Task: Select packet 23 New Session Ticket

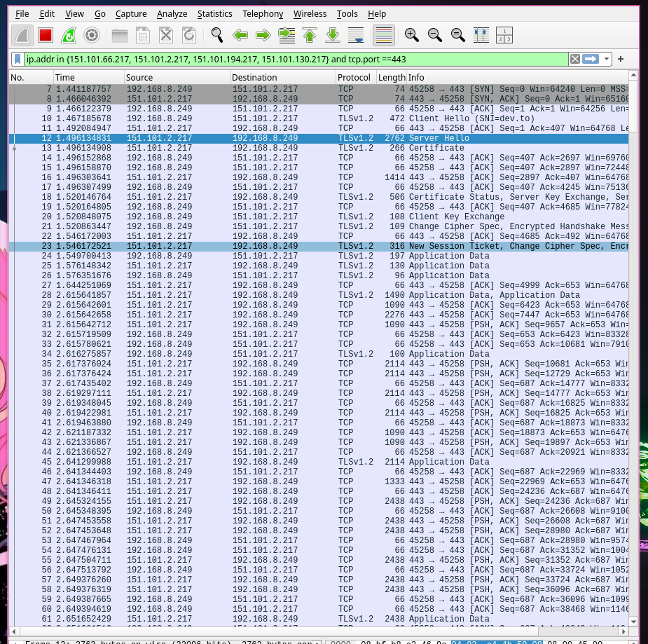Action: [319, 246]
